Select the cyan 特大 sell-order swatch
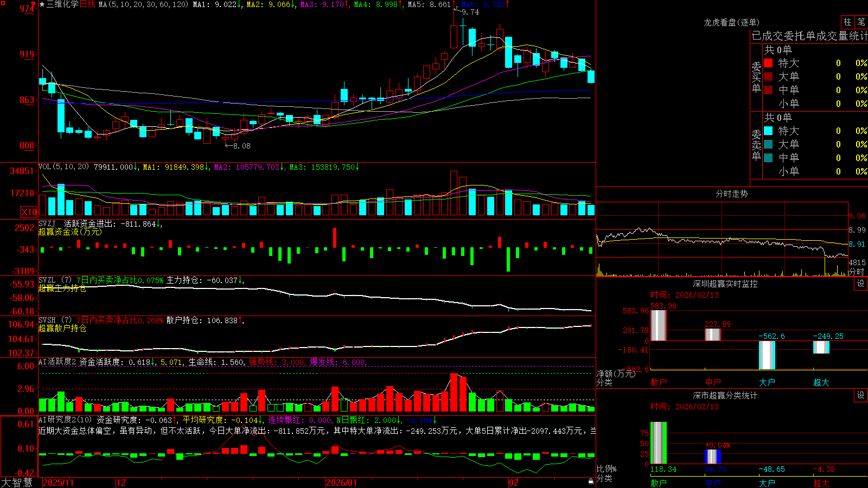This screenshot has width=868, height=488. [x=768, y=131]
